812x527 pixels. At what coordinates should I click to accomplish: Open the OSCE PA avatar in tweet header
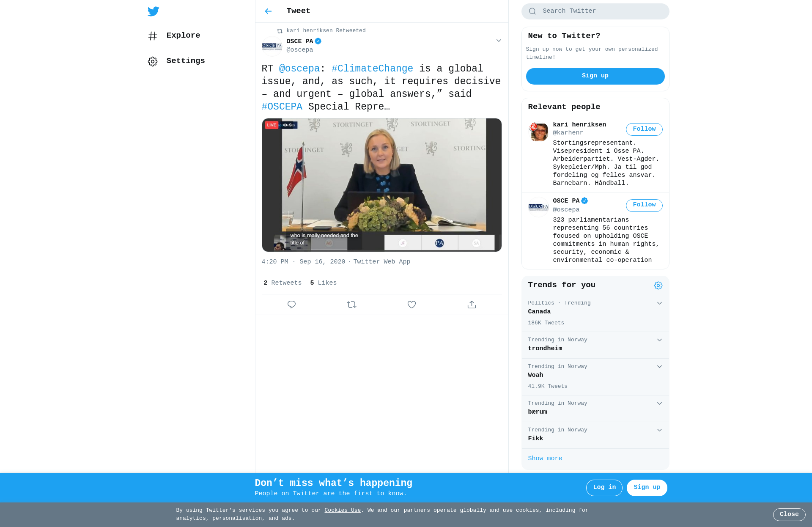(272, 46)
